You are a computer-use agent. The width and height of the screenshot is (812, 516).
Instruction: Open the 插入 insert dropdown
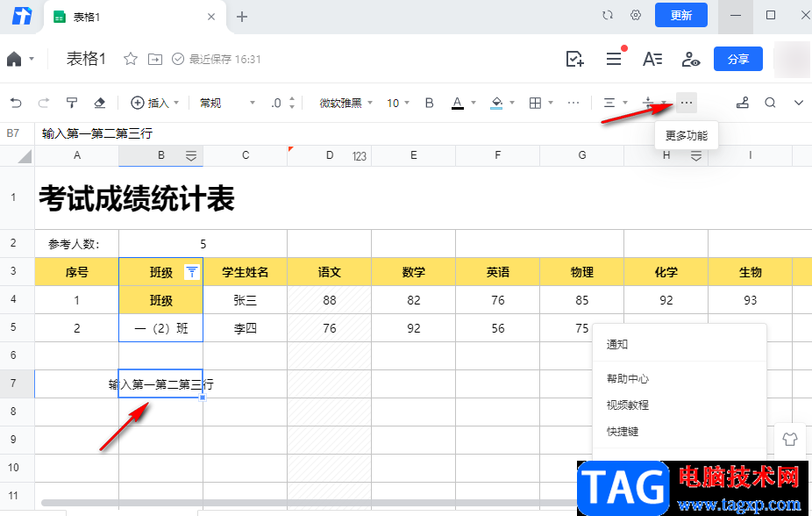(x=154, y=103)
